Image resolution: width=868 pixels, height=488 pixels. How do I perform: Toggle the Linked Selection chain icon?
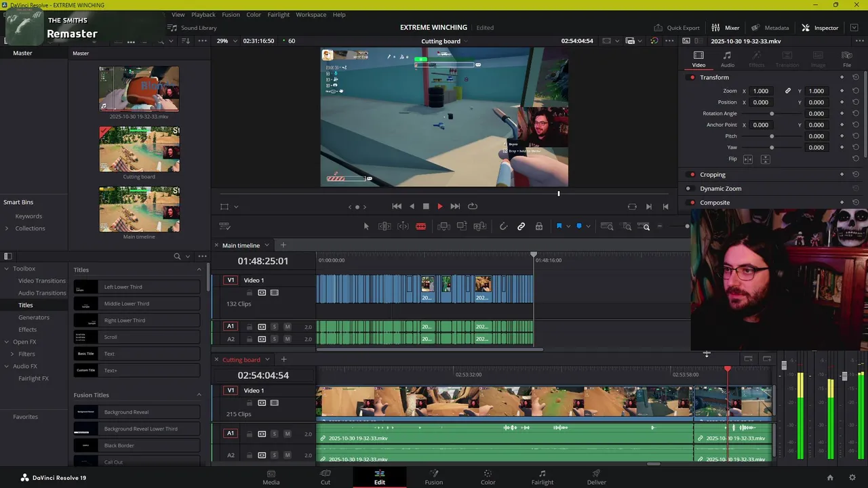tap(521, 226)
